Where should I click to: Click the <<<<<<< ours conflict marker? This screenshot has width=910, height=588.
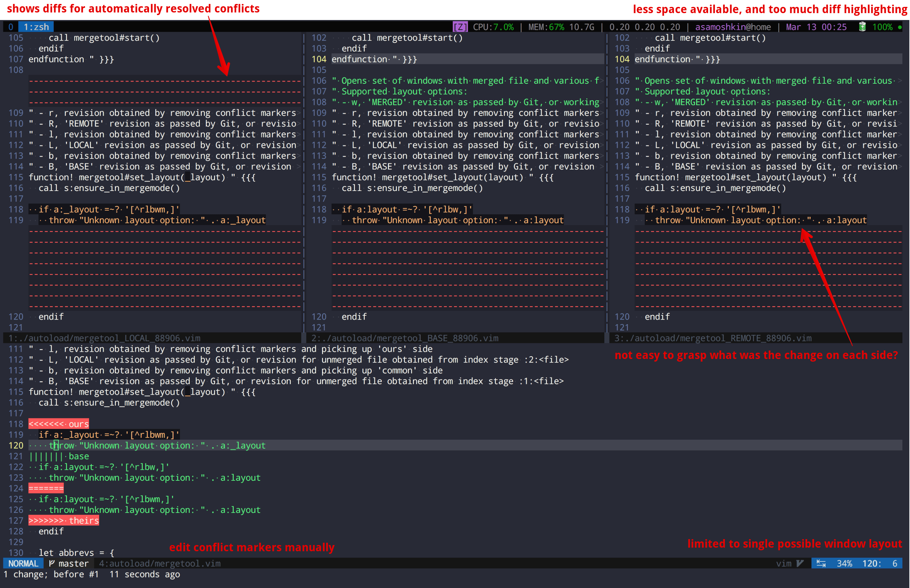pyautogui.click(x=58, y=424)
